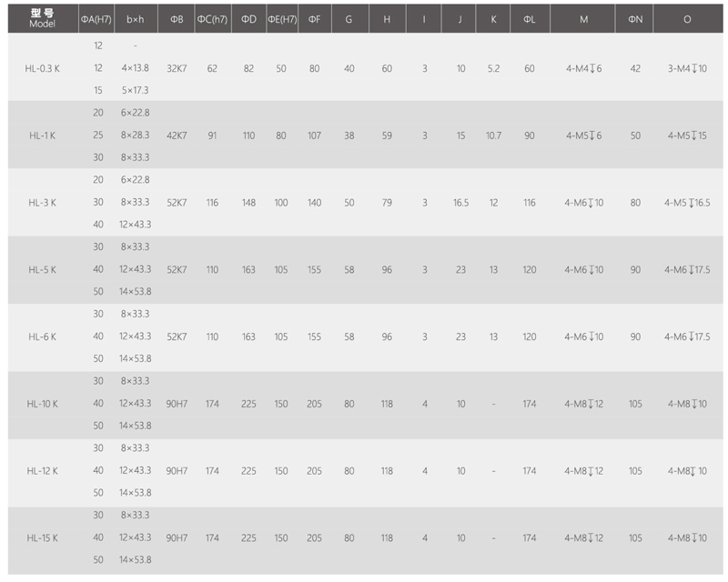
Task: Select the HL-0.3 K model row label
Action: [x=42, y=69]
